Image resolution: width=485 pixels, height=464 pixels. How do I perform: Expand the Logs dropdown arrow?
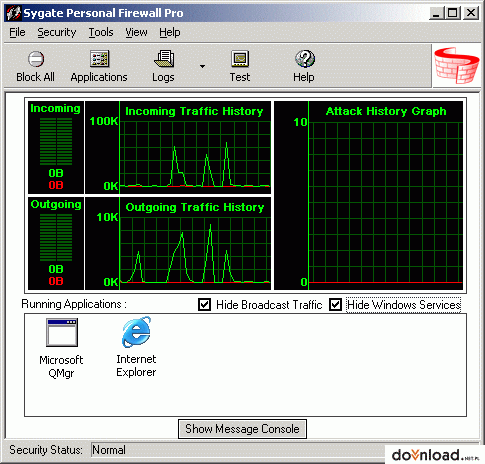[202, 66]
